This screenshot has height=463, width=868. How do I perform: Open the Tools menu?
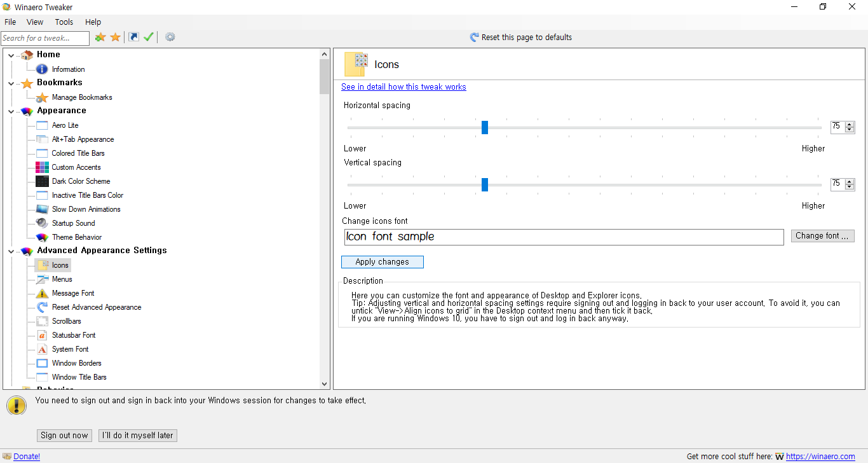64,22
